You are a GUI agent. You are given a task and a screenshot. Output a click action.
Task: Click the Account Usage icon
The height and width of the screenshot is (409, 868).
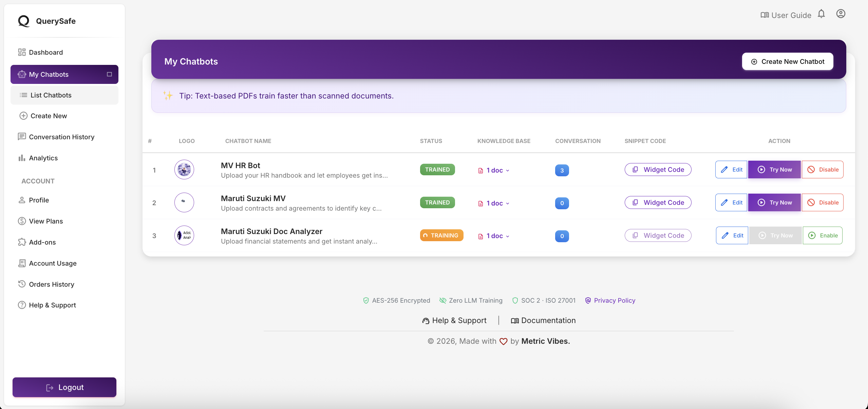22,263
